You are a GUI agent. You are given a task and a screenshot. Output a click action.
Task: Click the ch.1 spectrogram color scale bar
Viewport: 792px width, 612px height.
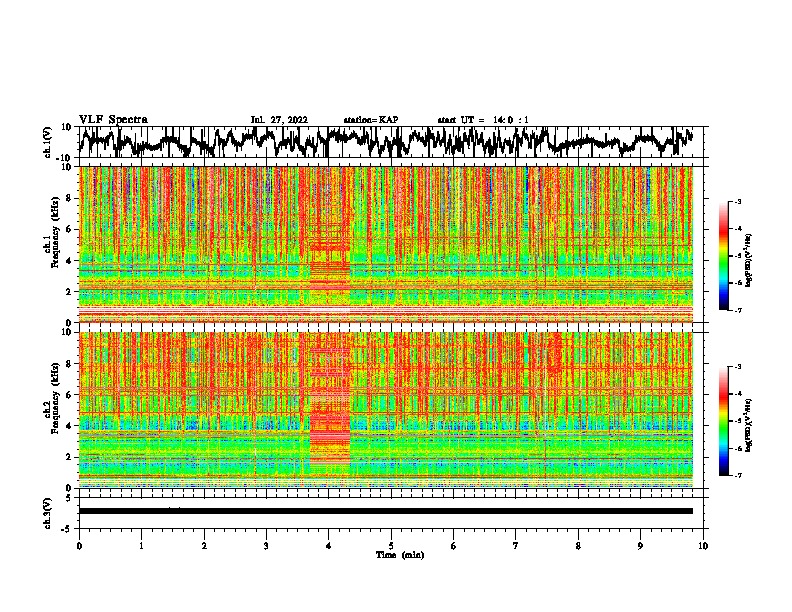point(723,256)
